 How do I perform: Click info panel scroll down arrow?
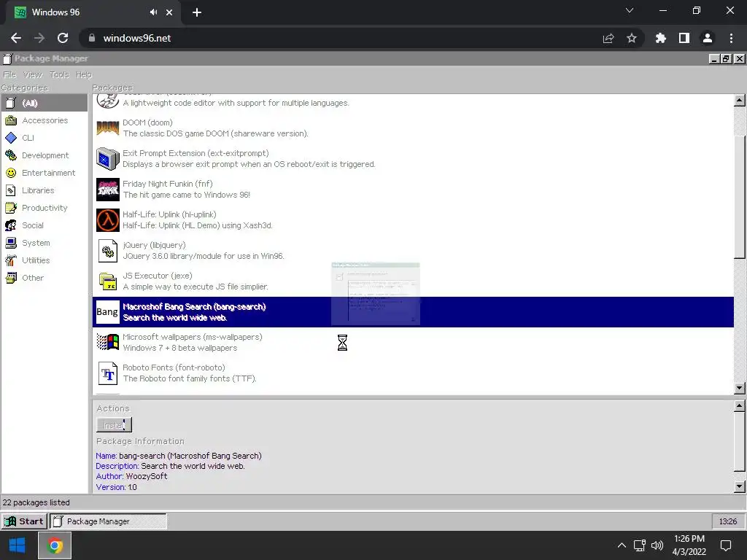click(x=740, y=486)
